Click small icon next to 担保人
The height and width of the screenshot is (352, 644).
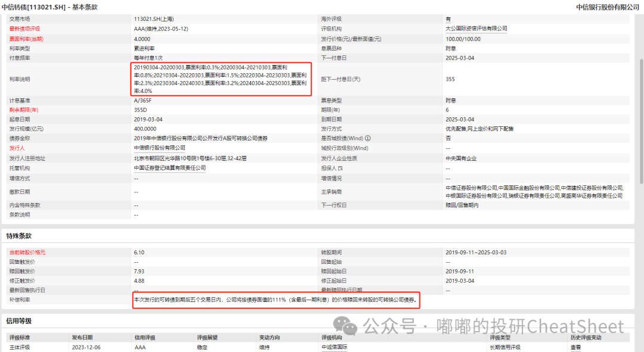click(x=340, y=168)
